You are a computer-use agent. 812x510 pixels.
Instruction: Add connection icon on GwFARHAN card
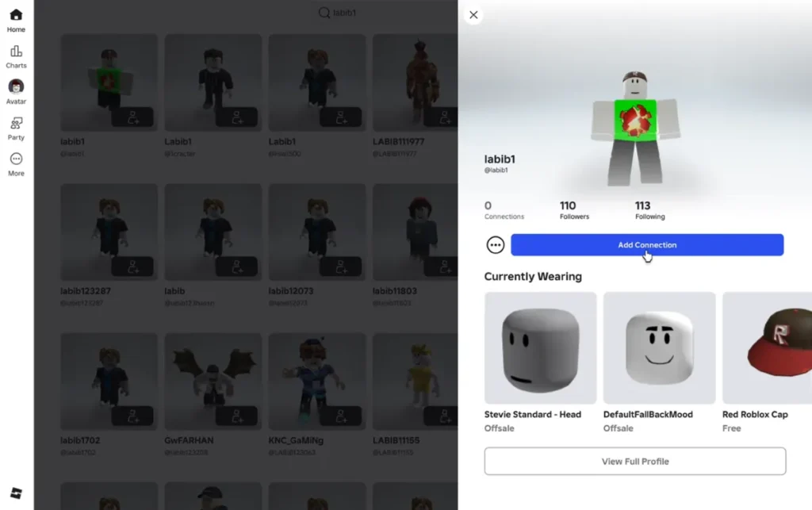236,416
